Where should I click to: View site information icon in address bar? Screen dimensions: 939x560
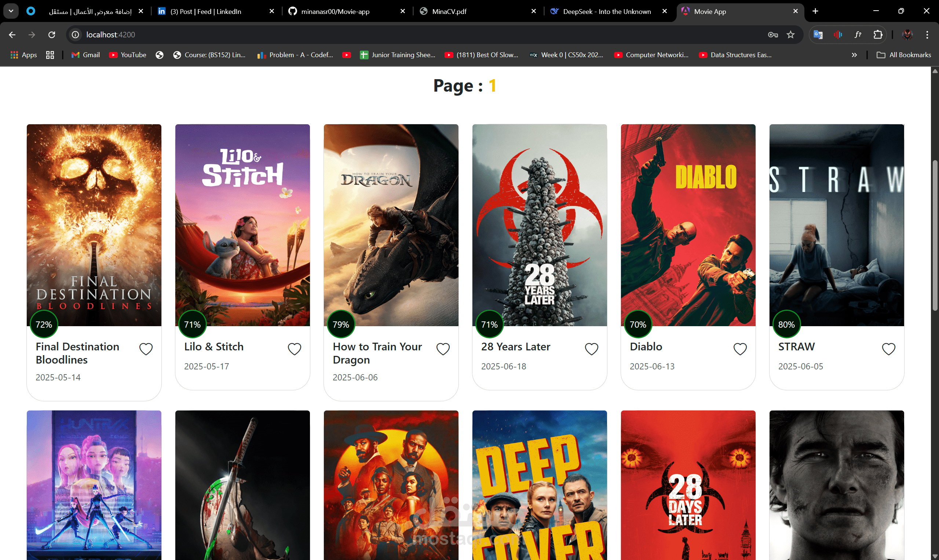tap(76, 35)
